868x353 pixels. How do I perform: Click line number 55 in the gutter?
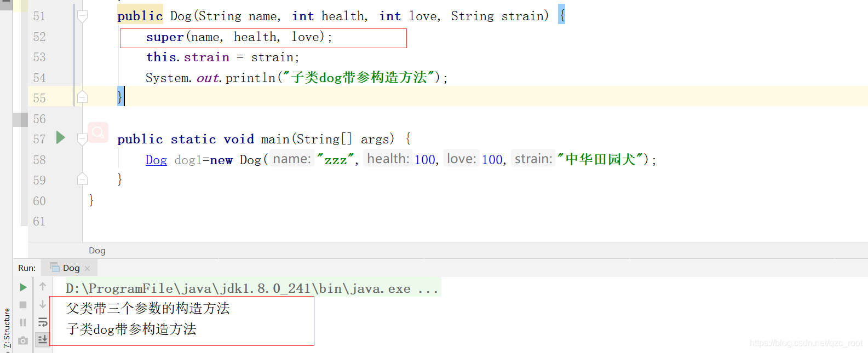(39, 99)
